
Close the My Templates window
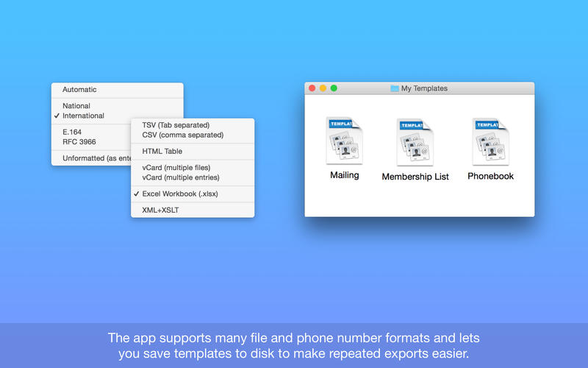(x=312, y=88)
